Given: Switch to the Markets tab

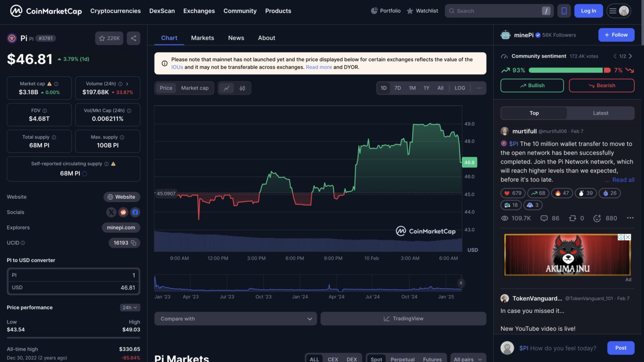Looking at the screenshot, I should click(x=202, y=38).
